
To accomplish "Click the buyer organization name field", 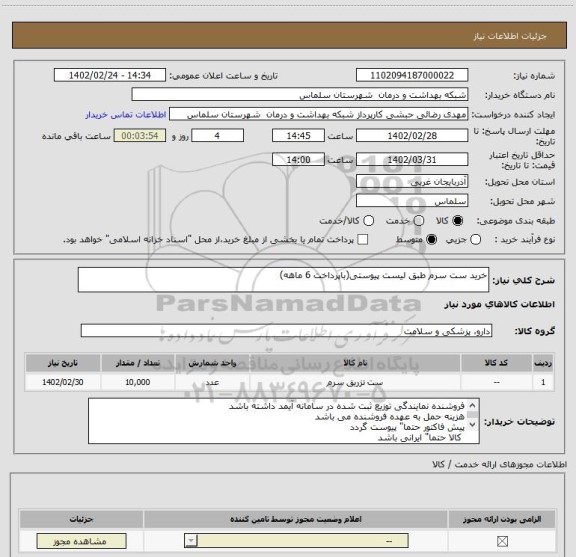I will click(x=300, y=94).
